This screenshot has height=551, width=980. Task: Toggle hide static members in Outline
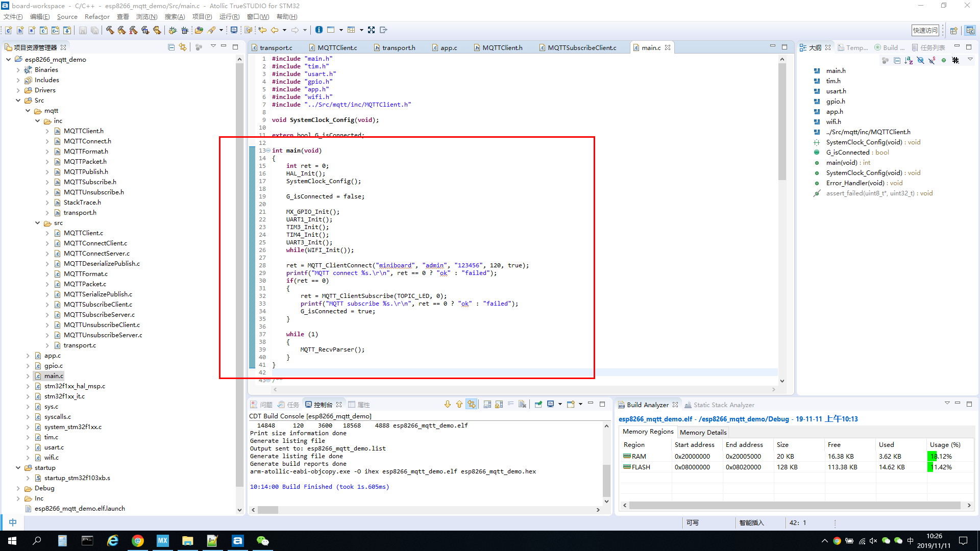[932, 60]
